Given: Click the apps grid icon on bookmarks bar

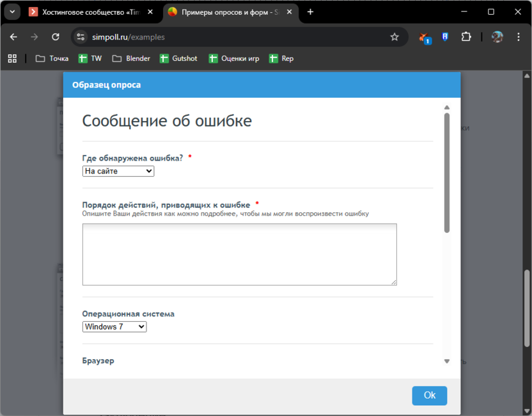Looking at the screenshot, I should click(12, 58).
